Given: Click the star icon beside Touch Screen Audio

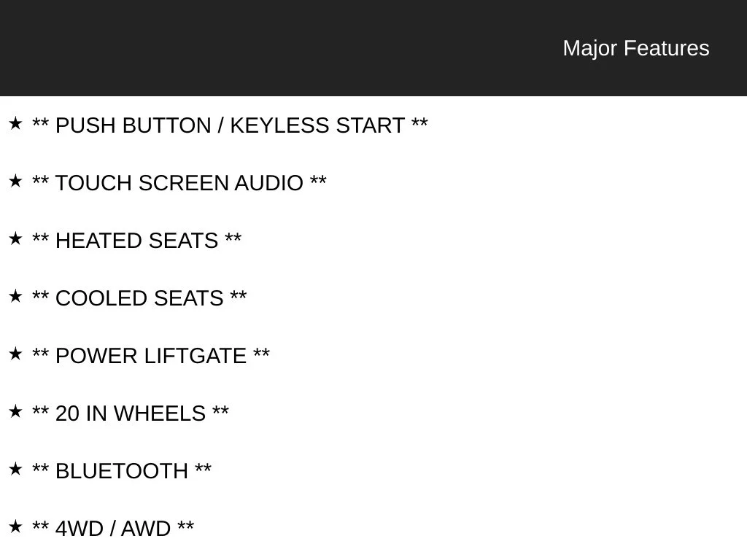Looking at the screenshot, I should click(x=15, y=181).
